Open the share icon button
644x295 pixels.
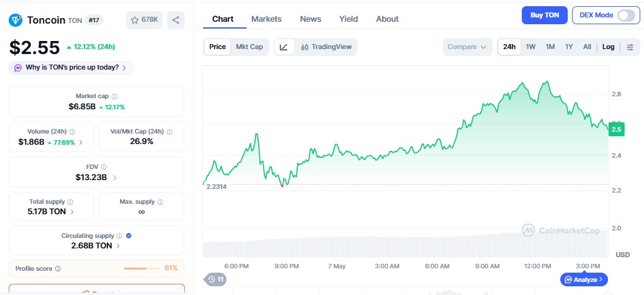(176, 20)
